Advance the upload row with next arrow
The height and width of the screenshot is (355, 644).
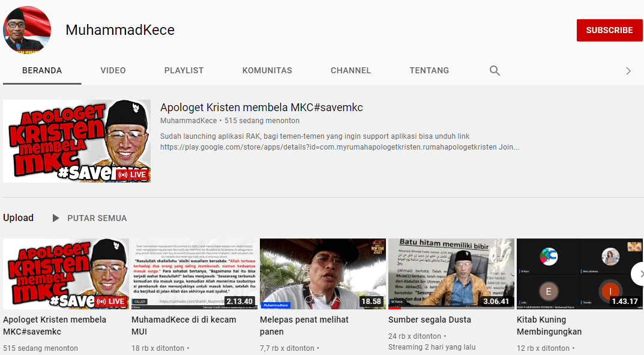[x=639, y=274]
